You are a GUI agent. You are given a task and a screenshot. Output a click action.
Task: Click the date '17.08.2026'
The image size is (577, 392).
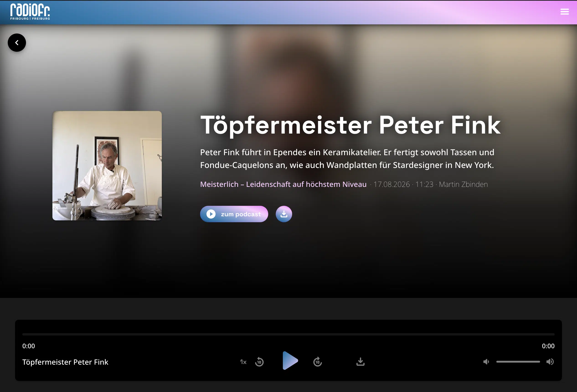coord(392,184)
